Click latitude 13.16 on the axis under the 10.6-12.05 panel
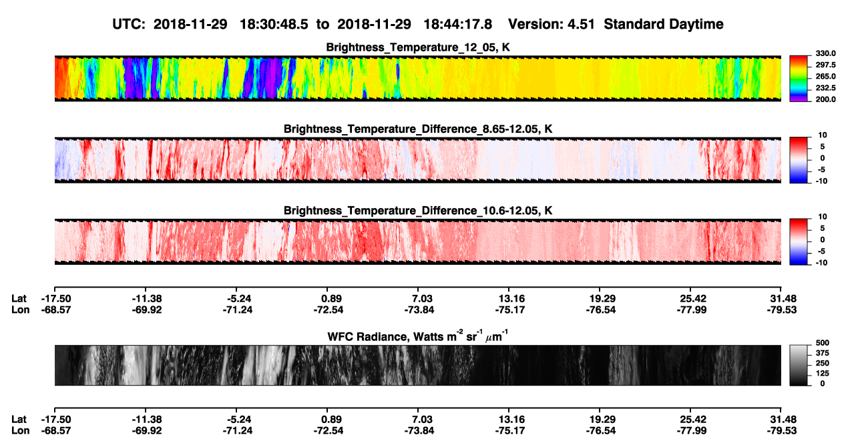This screenshot has width=868, height=445. point(509,298)
